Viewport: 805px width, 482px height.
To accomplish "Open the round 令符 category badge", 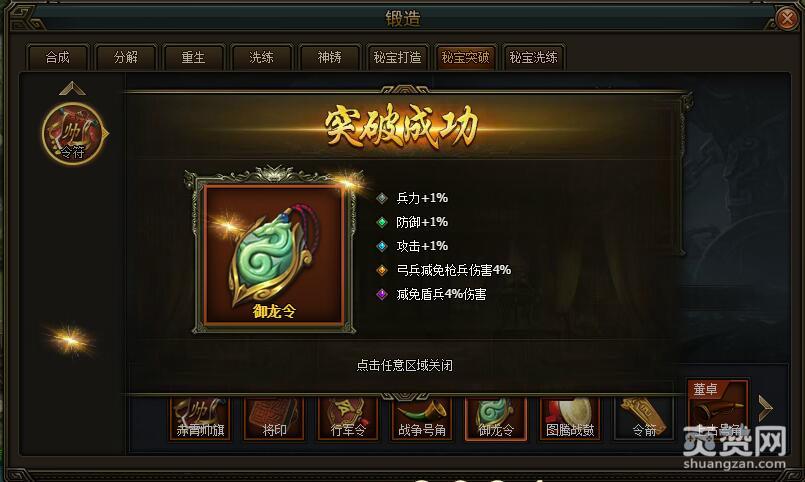I will click(x=73, y=133).
